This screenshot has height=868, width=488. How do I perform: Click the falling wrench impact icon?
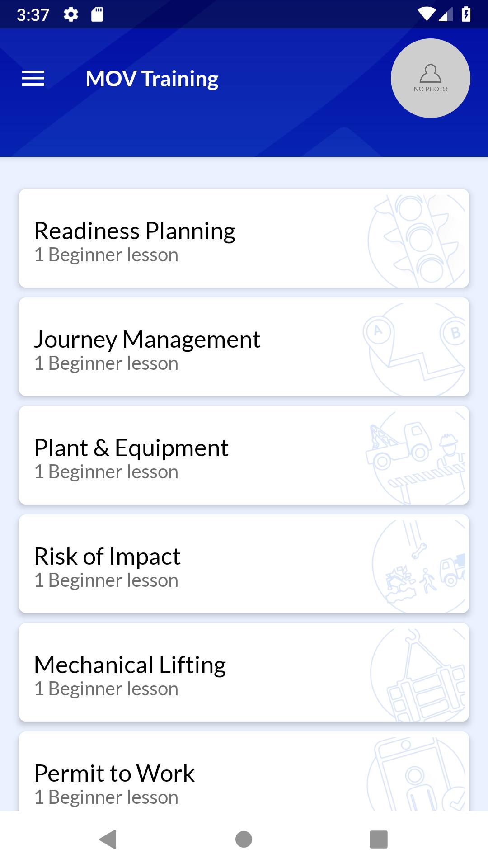click(x=419, y=566)
